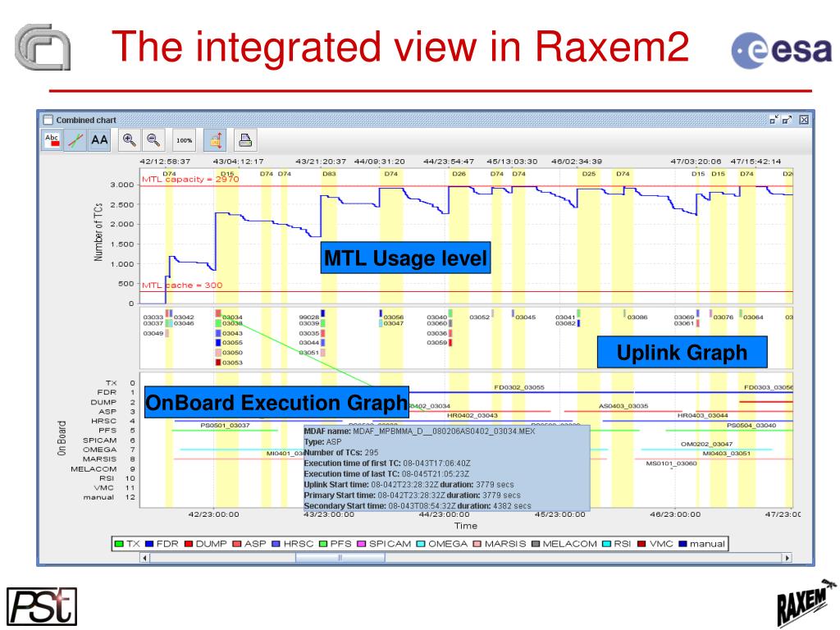Click the D26 pass marker
840x630 pixels.
click(459, 174)
